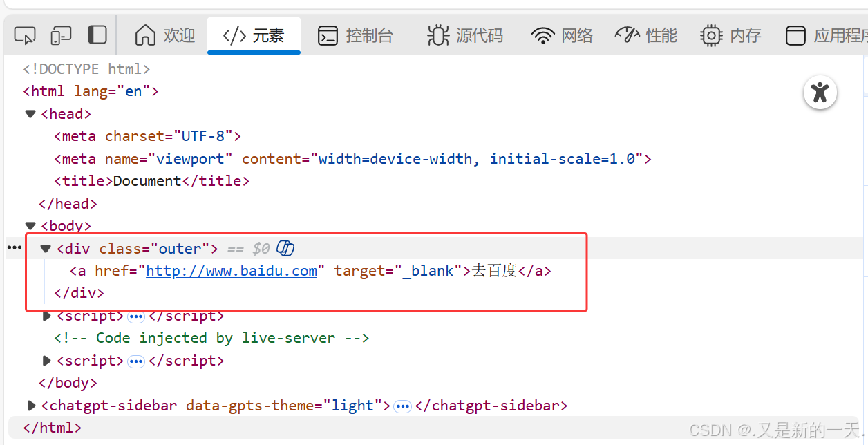Select the live-server comment line
The image size is (868, 445).
(x=212, y=338)
